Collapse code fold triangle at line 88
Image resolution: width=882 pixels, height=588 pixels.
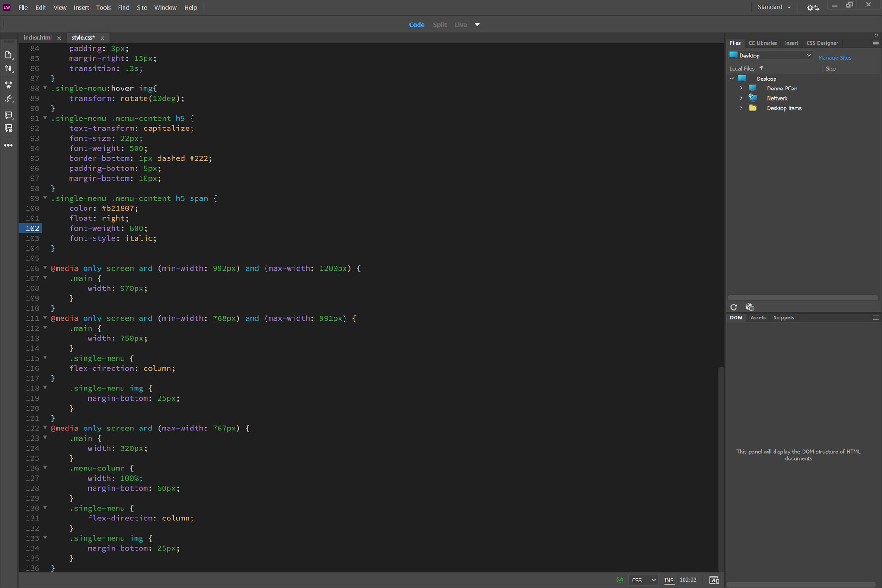tap(45, 88)
